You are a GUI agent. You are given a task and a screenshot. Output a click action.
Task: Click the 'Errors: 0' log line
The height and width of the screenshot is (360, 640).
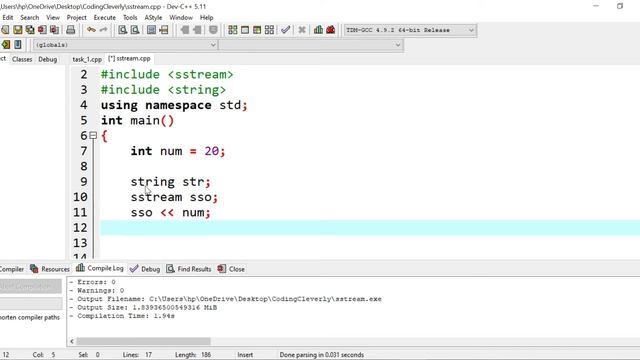93,282
